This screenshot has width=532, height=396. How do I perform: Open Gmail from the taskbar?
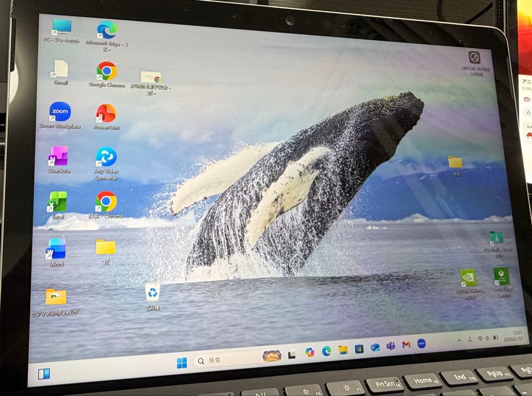[406, 345]
